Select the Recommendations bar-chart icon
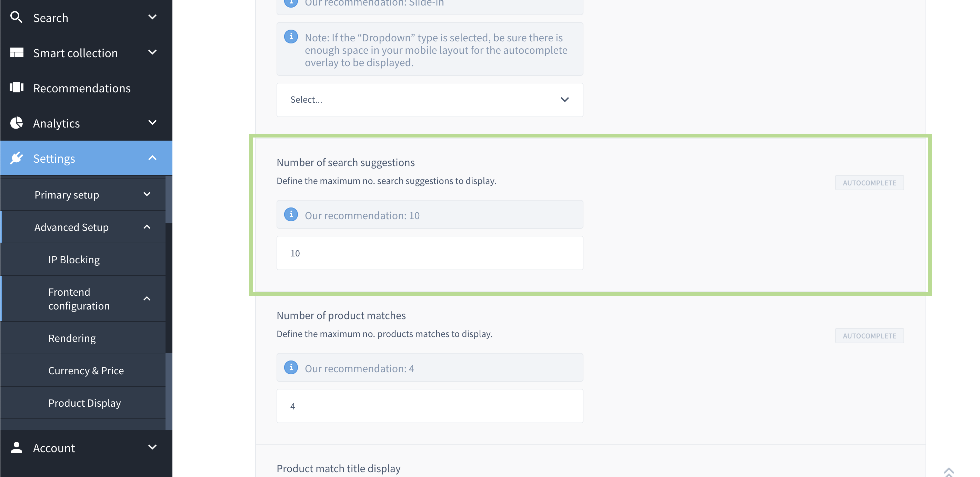Image resolution: width=980 pixels, height=477 pixels. [17, 88]
